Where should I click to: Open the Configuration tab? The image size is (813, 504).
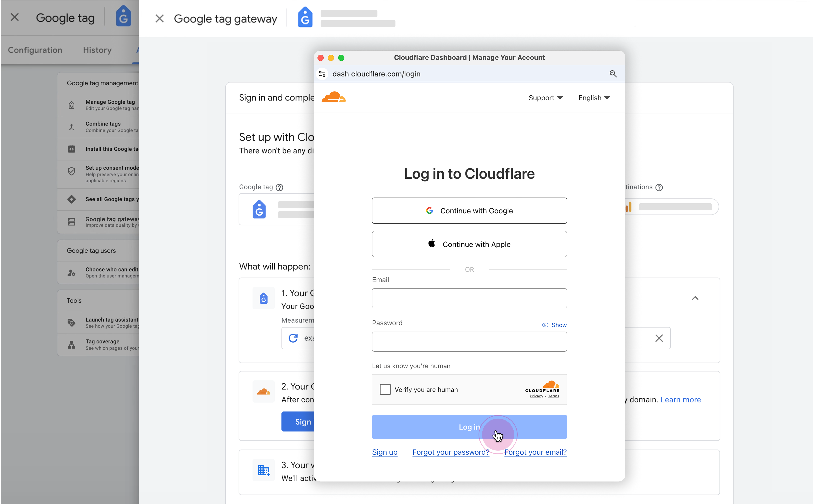[35, 50]
